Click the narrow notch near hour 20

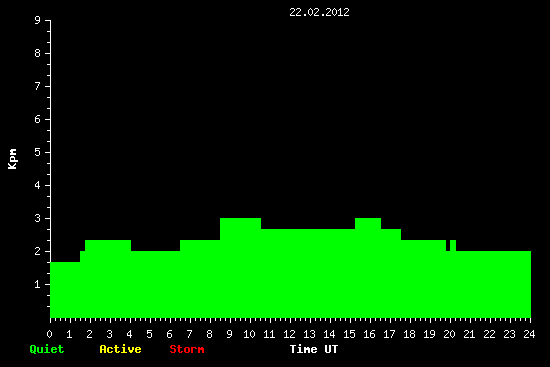[448, 245]
